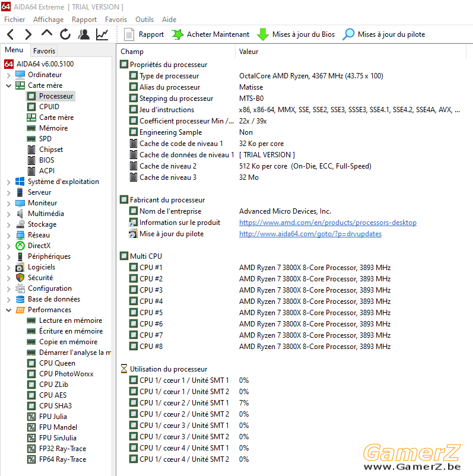Viewport: 473px width, 476px height.
Task: Click the FPU Julia percent icon
Action: (31, 417)
